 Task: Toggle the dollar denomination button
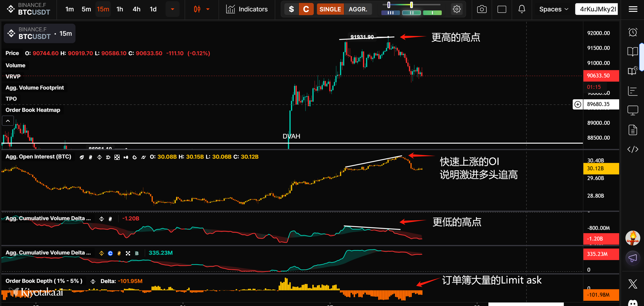[x=291, y=9]
